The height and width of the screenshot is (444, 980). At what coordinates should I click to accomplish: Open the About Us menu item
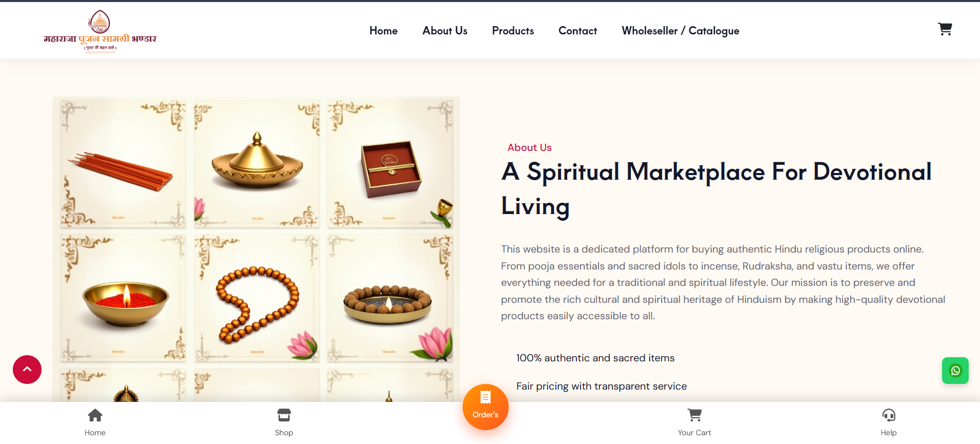click(x=445, y=31)
